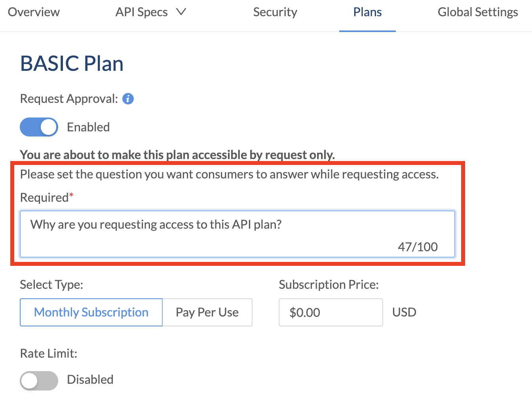Expand the API Specs dropdown chevron
532x398 pixels.
click(181, 12)
